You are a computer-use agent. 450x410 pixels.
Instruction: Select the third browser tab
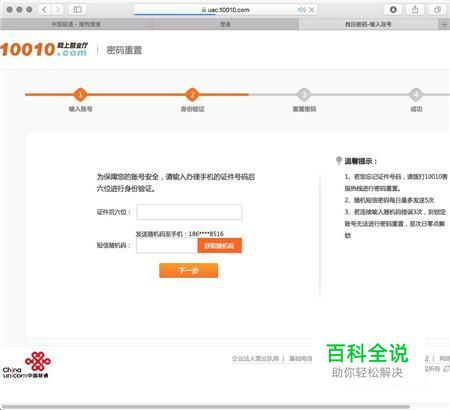368,24
